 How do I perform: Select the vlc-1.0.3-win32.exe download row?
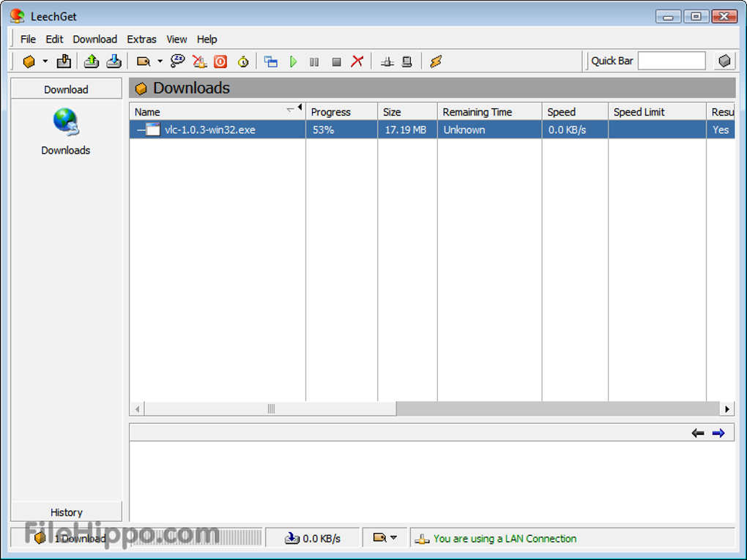432,130
